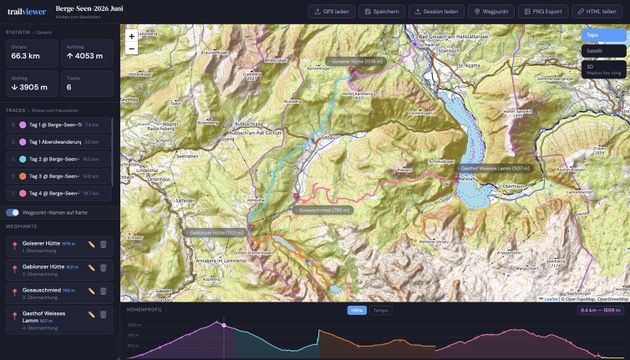
Task: Grab the drag handle of Tag 1 @ Berge-Seen row
Action: 13,125
